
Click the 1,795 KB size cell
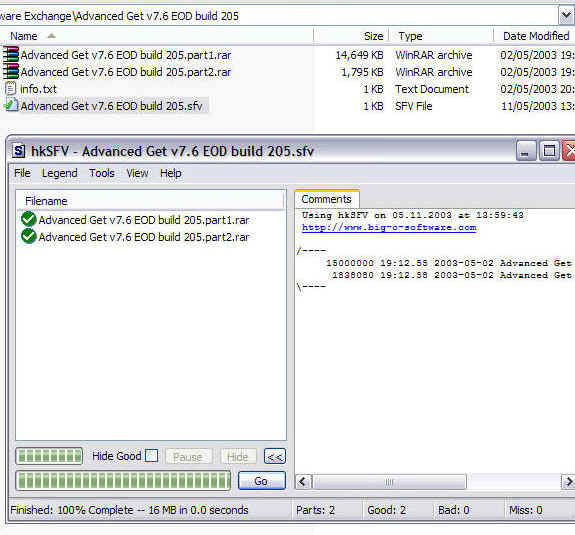pos(362,72)
